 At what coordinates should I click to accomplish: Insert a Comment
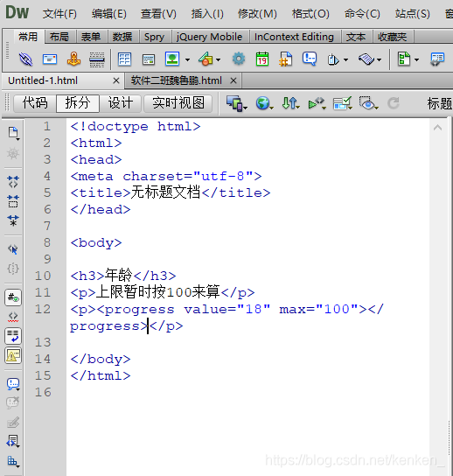[x=310, y=59]
